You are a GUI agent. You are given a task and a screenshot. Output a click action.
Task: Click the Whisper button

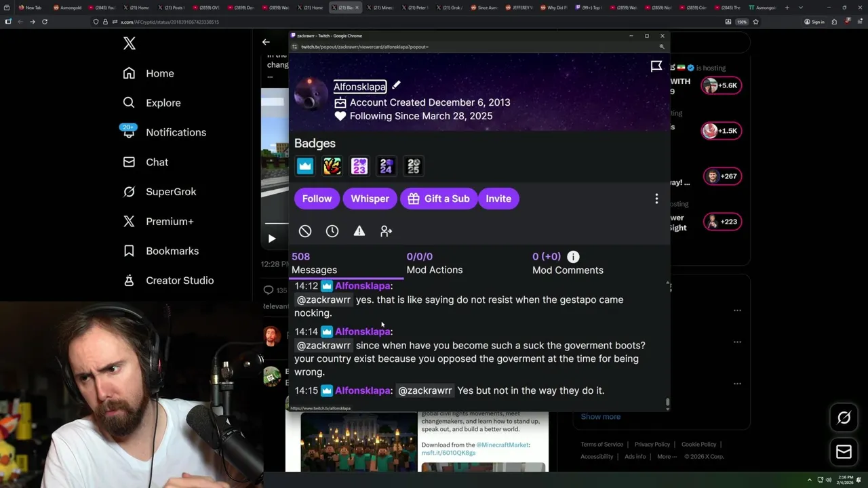(370, 199)
